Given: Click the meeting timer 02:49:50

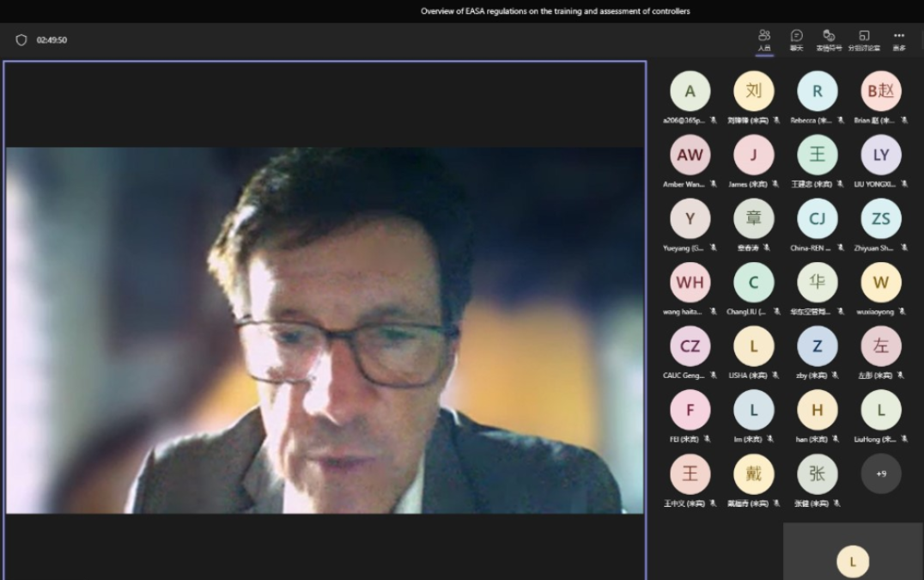Looking at the screenshot, I should (52, 40).
